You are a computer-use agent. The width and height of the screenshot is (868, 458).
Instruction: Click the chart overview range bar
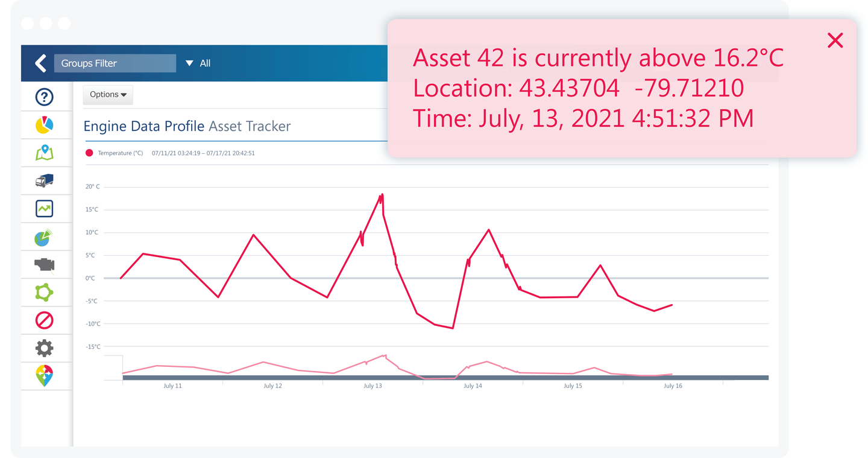coord(445,378)
